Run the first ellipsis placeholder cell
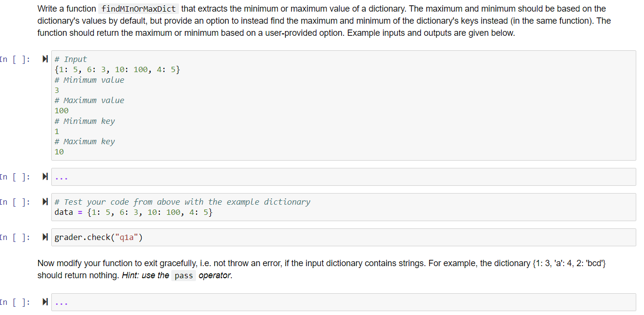 tap(45, 176)
